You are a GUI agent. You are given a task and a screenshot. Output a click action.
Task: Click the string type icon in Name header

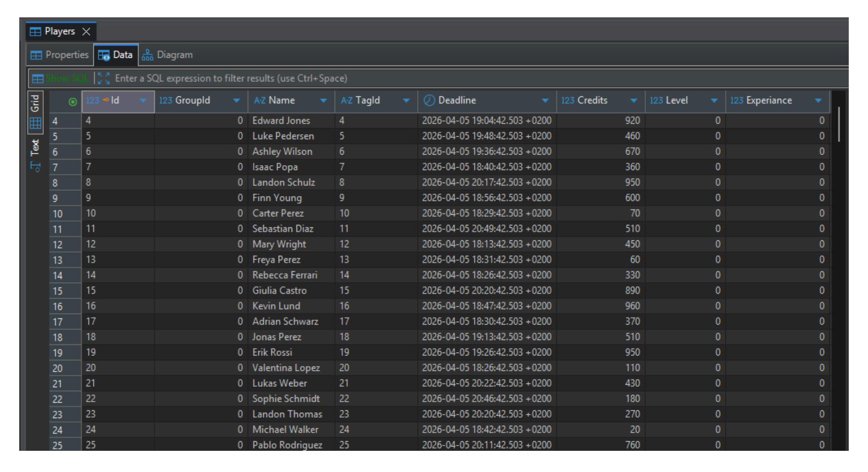(260, 101)
